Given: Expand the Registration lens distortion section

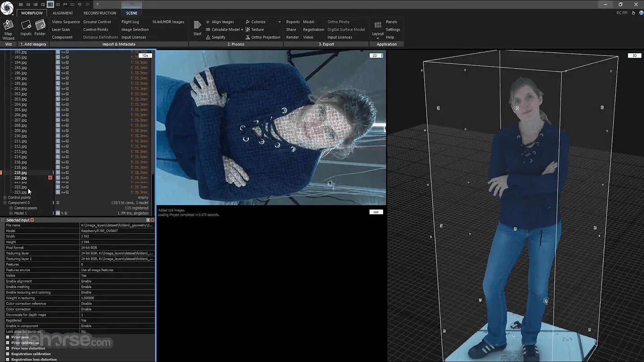Looking at the screenshot, I should click(x=7, y=359).
